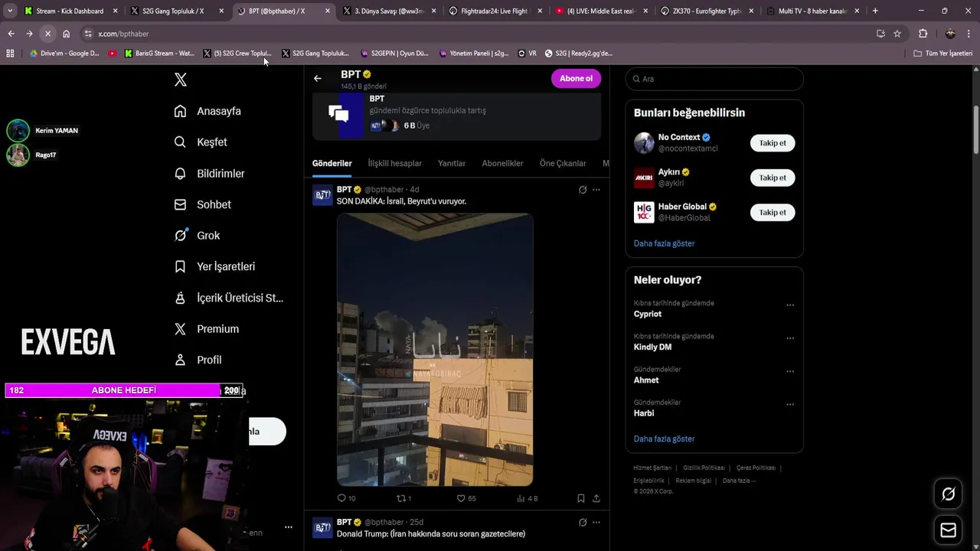Open Tüm Yer İşaretleri folder
980x551 pixels.
click(943, 54)
